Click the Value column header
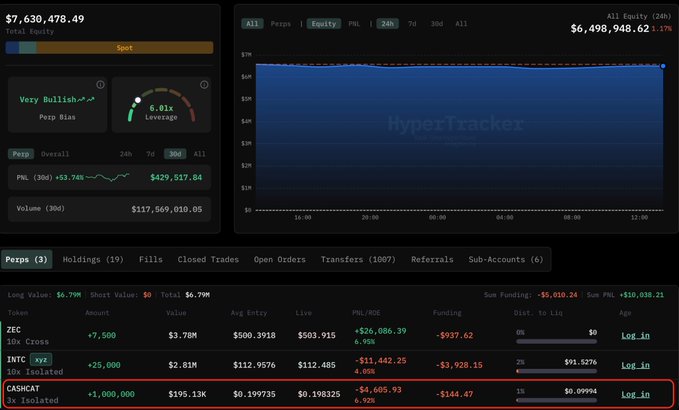Viewport: 679px width, 410px height. pos(176,313)
